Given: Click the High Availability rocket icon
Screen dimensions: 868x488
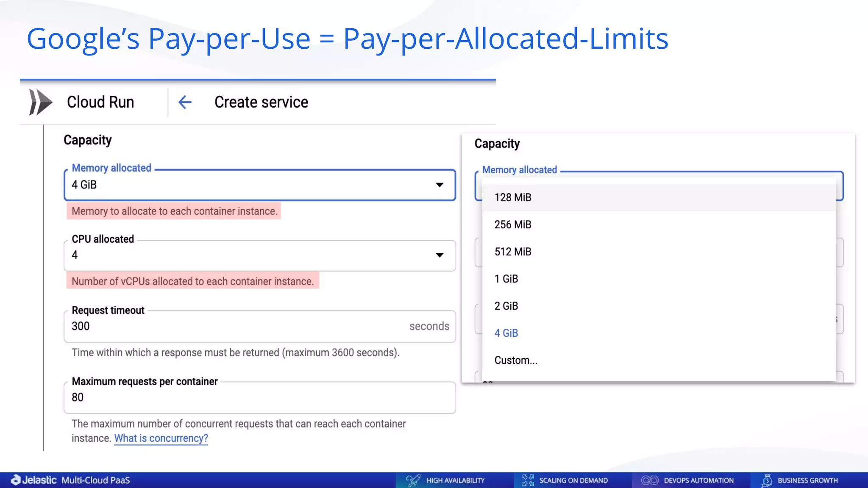Looking at the screenshot, I should [x=413, y=480].
